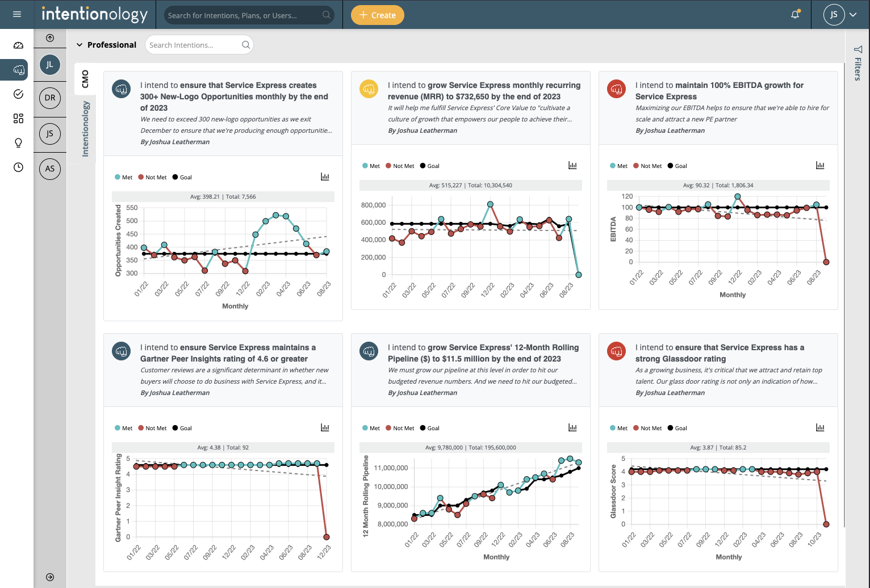Open the hamburger menu

point(17,14)
